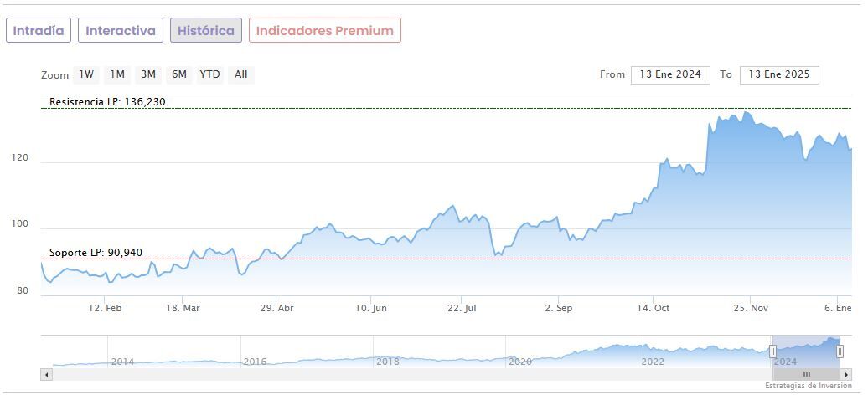Image resolution: width=868 pixels, height=400 pixels.
Task: Show the All time range
Action: [x=241, y=74]
